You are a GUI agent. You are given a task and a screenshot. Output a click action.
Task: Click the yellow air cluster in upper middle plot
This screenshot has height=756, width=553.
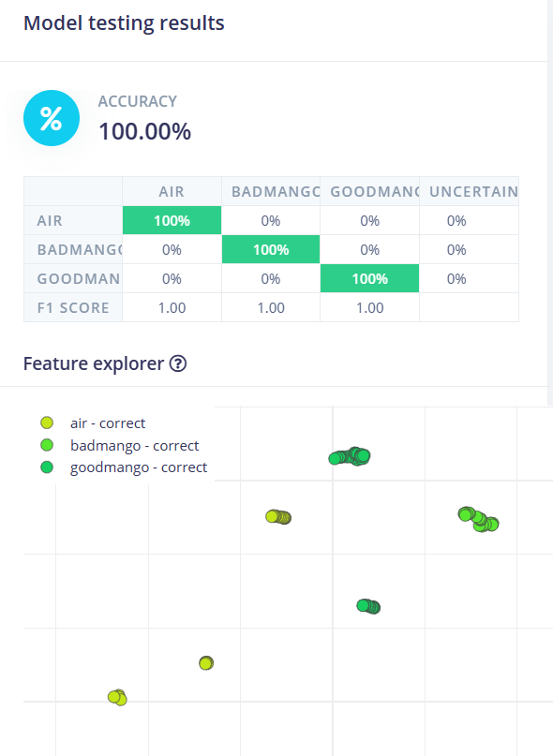click(278, 517)
